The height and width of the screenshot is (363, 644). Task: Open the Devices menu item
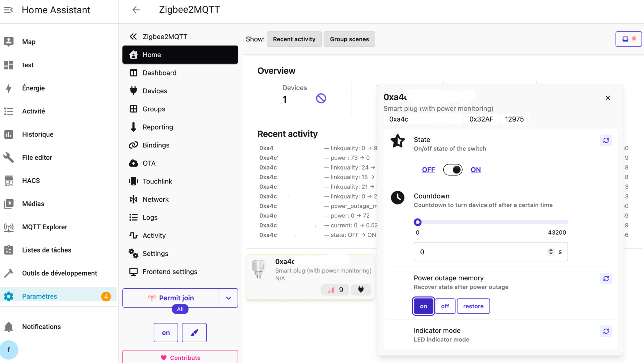click(x=155, y=91)
